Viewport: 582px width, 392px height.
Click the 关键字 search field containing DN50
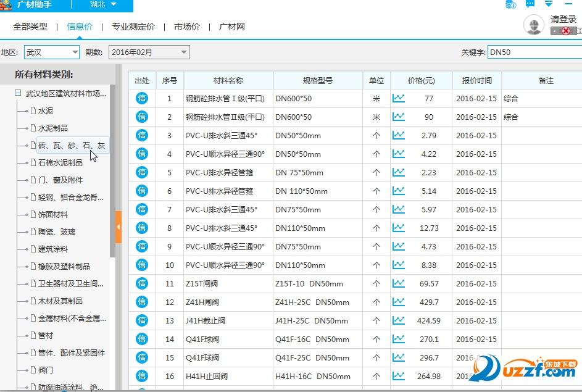534,52
